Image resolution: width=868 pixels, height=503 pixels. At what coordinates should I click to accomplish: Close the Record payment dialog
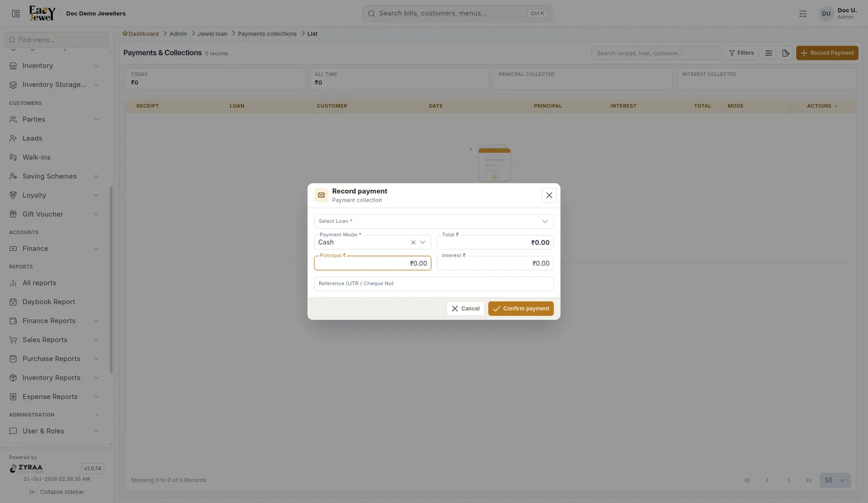(549, 195)
